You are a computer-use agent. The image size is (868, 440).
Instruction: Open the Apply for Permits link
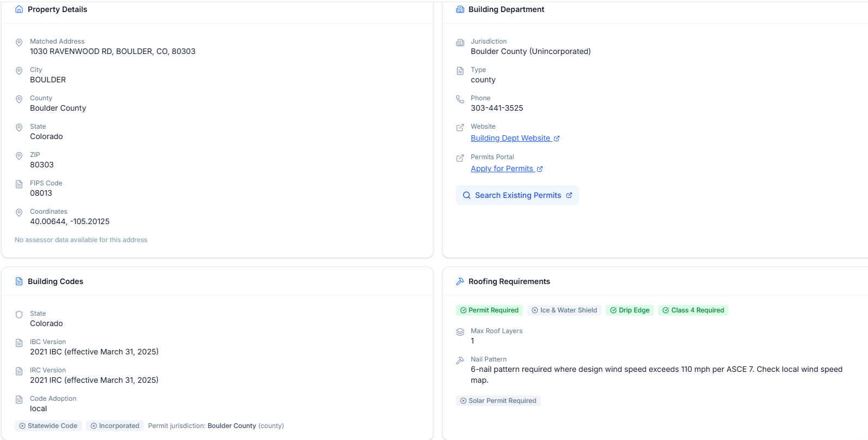[x=507, y=169]
